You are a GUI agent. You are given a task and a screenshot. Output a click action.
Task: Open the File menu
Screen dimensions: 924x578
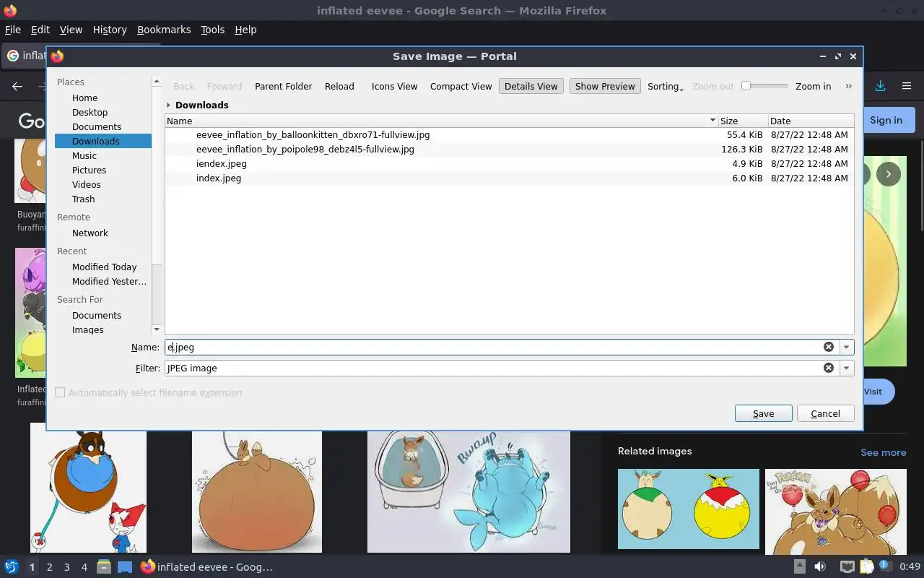pyautogui.click(x=13, y=30)
